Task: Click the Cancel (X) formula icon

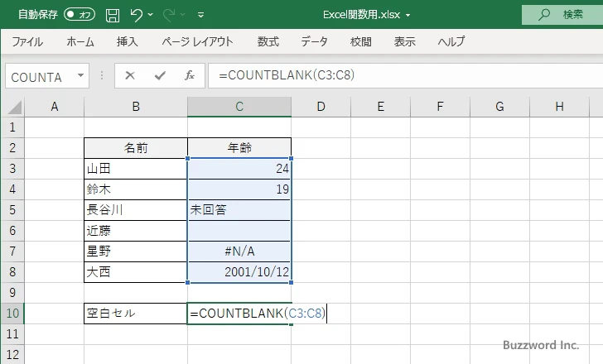Action: pos(130,75)
